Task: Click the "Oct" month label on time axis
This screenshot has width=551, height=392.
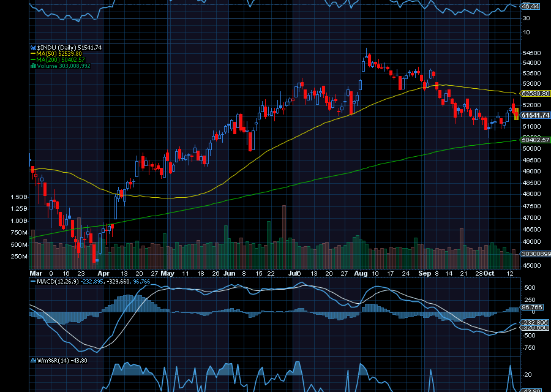Action: (489, 274)
